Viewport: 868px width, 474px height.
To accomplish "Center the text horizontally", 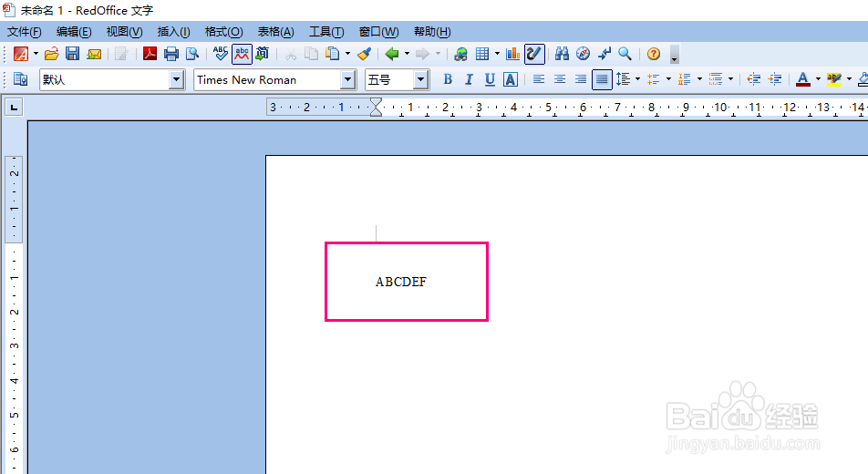I will click(560, 79).
